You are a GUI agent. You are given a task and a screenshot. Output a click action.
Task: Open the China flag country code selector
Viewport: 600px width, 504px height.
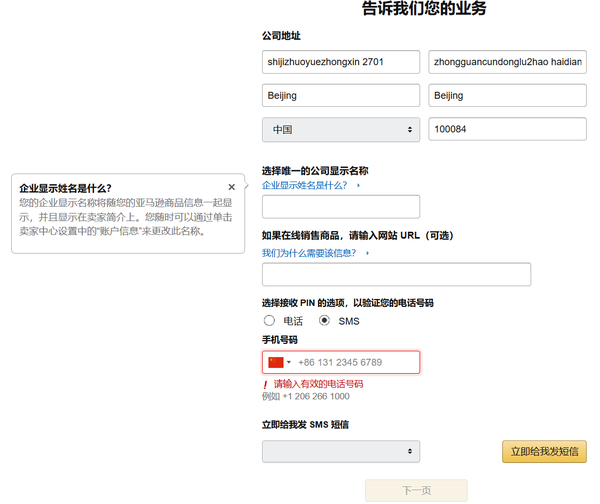pyautogui.click(x=280, y=362)
